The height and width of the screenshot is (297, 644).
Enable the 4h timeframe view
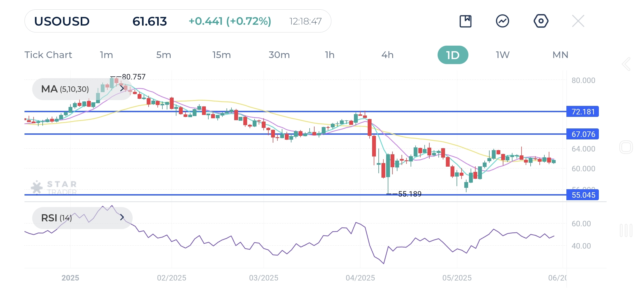point(388,55)
